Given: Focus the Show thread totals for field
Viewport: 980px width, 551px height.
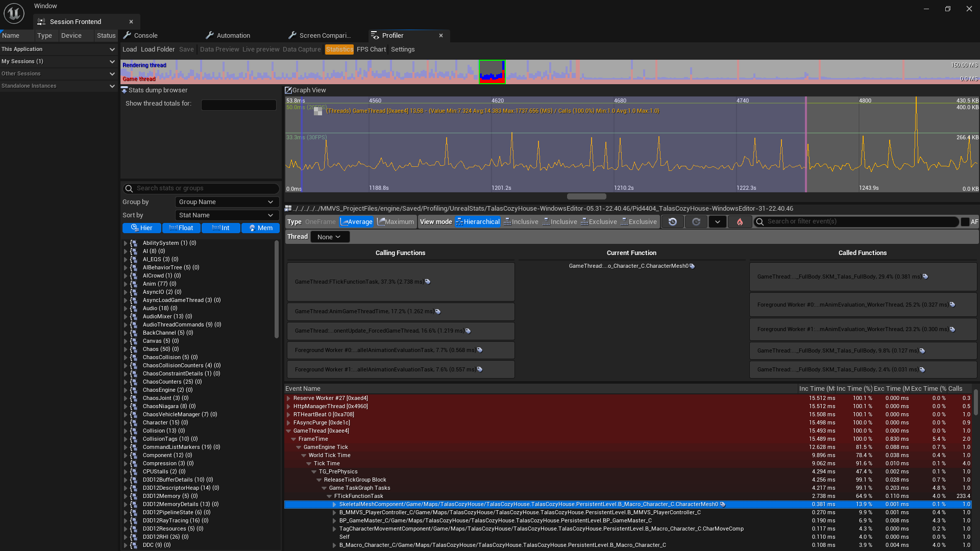Looking at the screenshot, I should 239,105.
